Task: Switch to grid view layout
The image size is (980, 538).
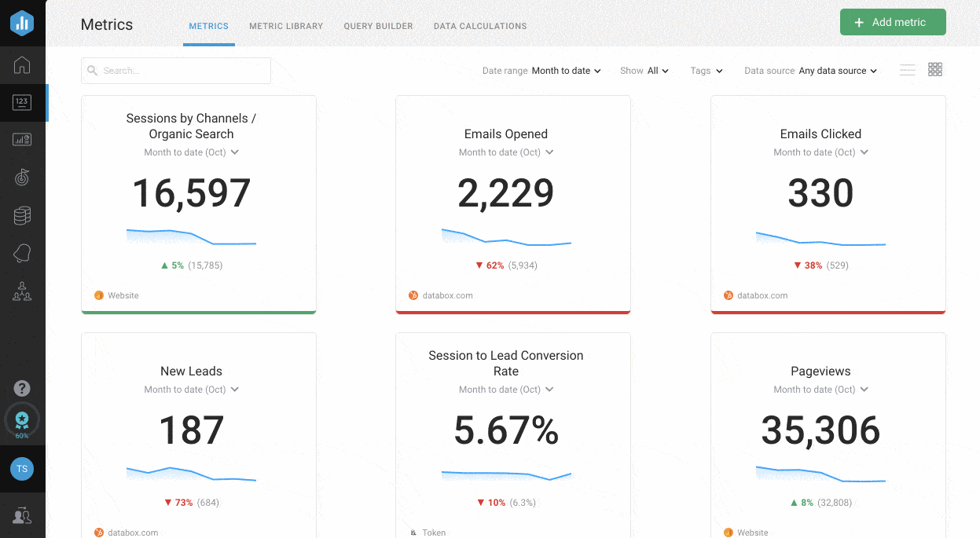Action: pos(935,70)
